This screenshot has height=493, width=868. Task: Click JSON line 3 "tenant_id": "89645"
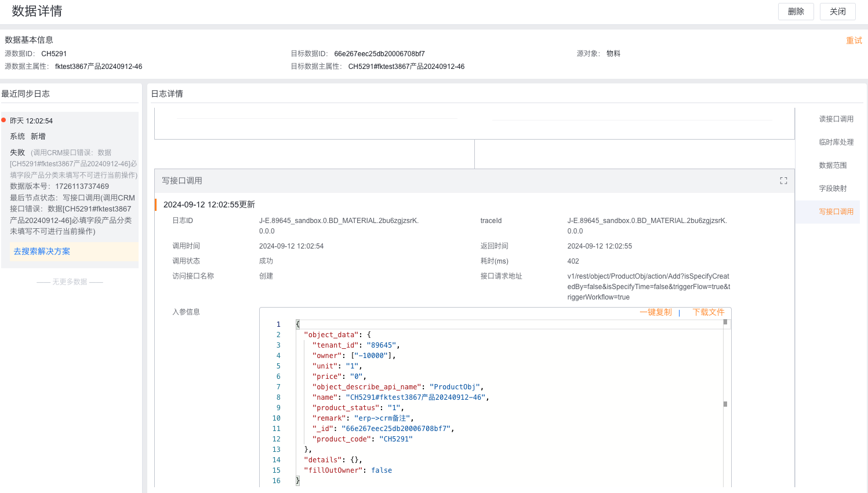[x=356, y=345]
